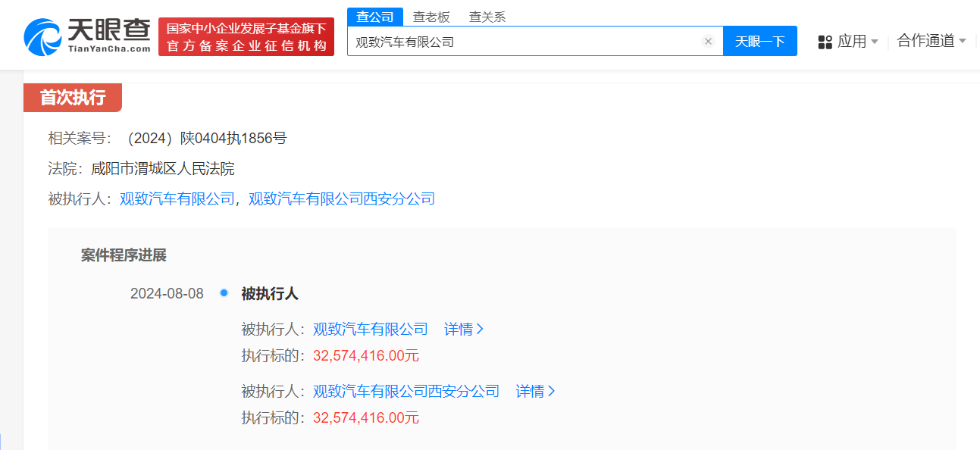
Task: Open 观致汽车有限公司 link in case progress
Action: coord(371,330)
